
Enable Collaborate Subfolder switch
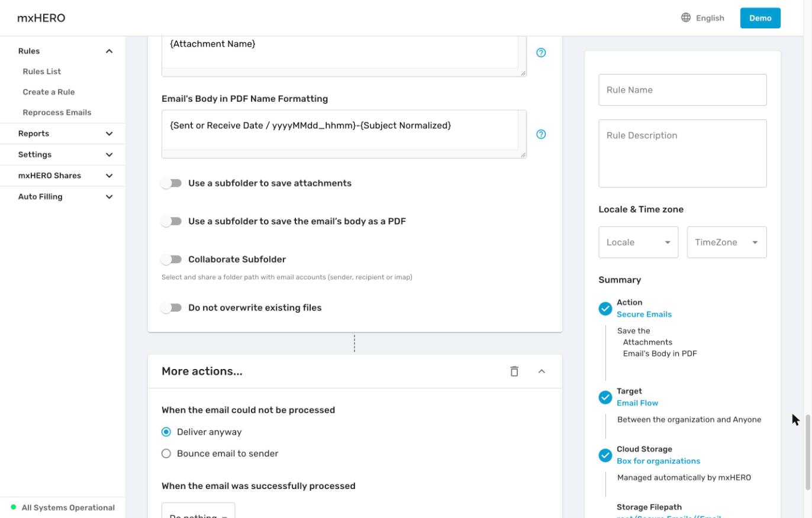(172, 260)
